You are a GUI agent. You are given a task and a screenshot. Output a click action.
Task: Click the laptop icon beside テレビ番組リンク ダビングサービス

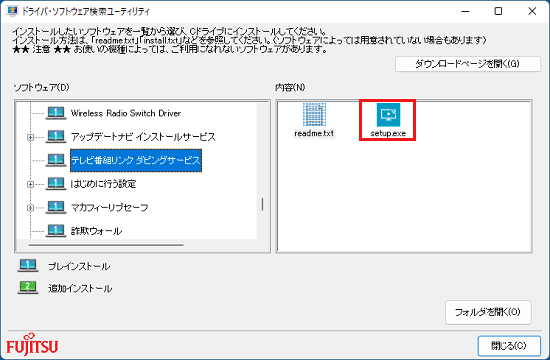pyautogui.click(x=56, y=160)
